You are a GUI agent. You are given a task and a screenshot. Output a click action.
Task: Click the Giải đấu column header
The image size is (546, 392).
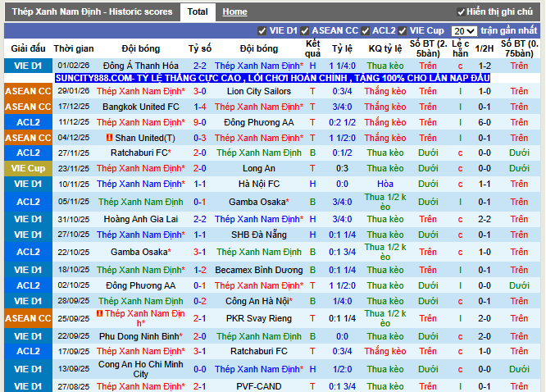[x=28, y=48]
